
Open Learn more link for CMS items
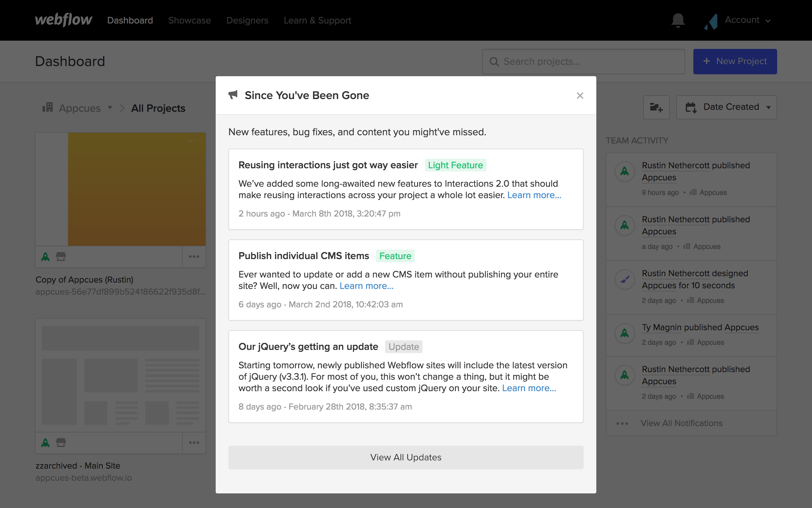pyautogui.click(x=366, y=286)
